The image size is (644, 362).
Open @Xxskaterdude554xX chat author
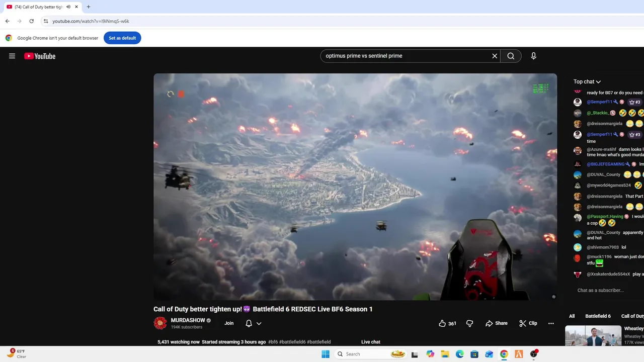coord(608,274)
